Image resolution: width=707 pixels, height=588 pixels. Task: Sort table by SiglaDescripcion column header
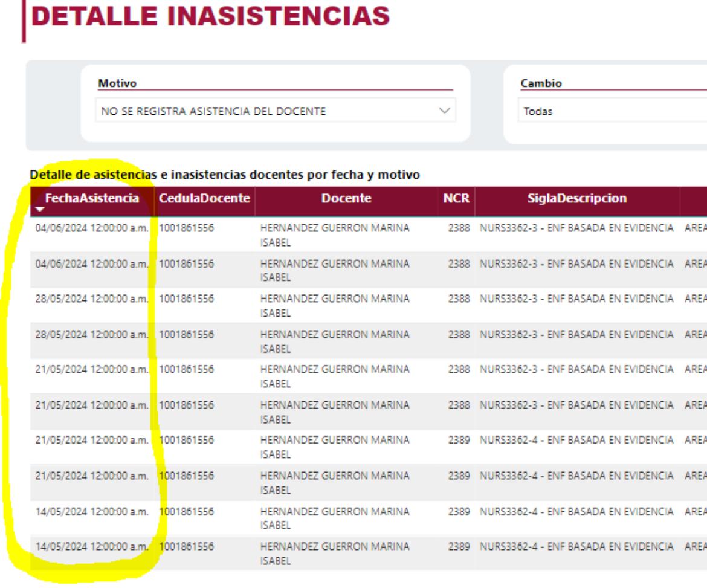[577, 198]
